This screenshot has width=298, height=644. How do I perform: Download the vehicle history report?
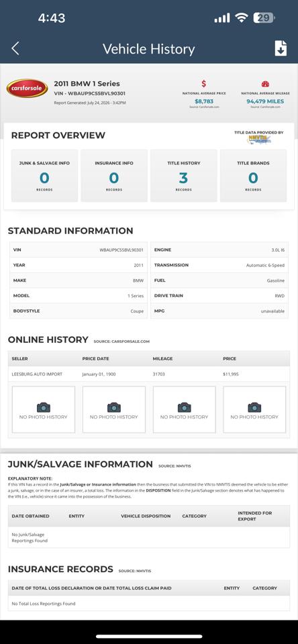pos(281,48)
